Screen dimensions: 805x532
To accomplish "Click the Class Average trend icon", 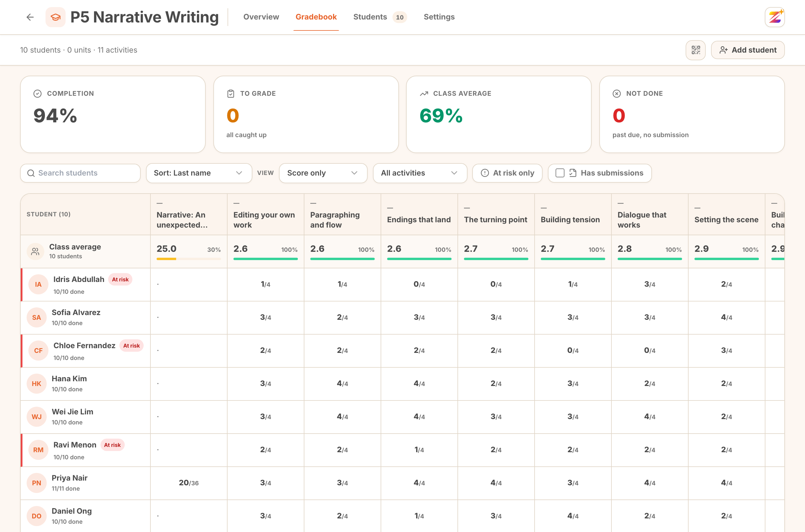I will click(x=424, y=94).
